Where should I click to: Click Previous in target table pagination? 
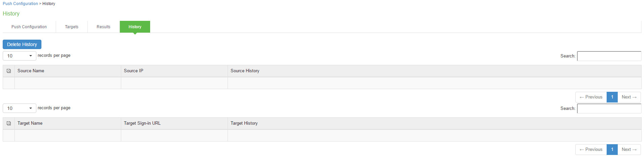click(591, 150)
